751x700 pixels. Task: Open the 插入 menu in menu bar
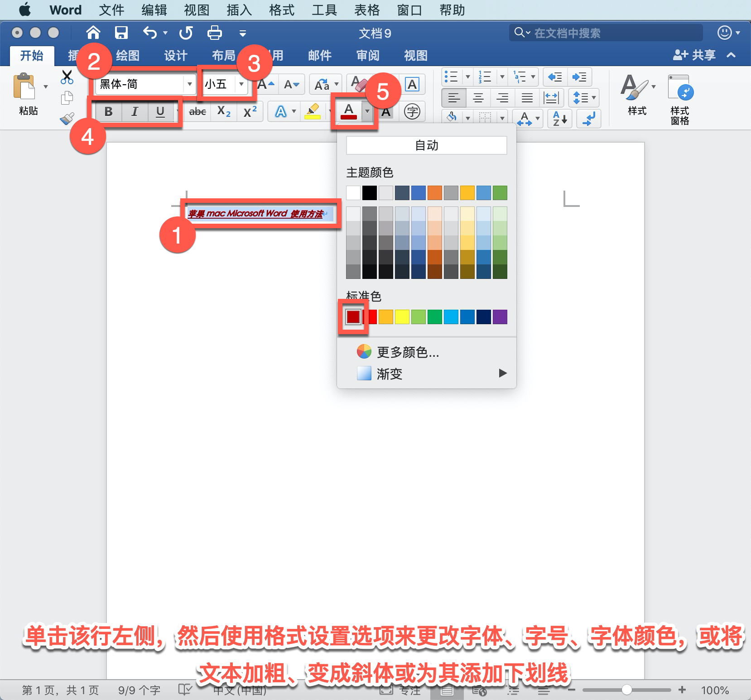click(x=239, y=10)
